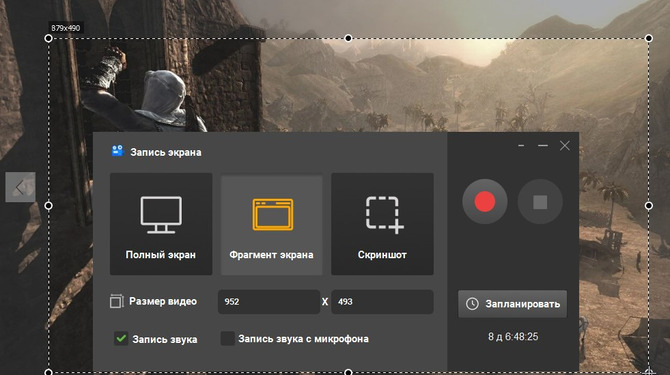
Task: Stop recording with the square stop button
Action: [540, 202]
